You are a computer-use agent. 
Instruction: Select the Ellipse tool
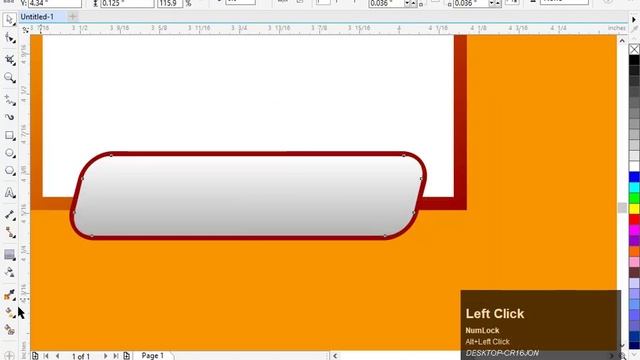(9, 153)
